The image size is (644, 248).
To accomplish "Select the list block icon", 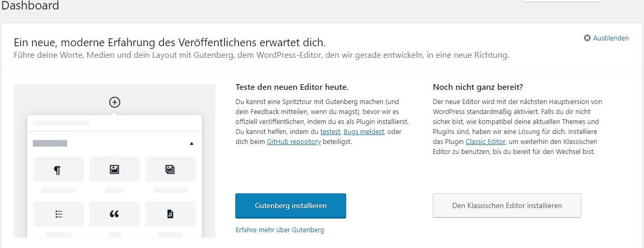I will 58,214.
